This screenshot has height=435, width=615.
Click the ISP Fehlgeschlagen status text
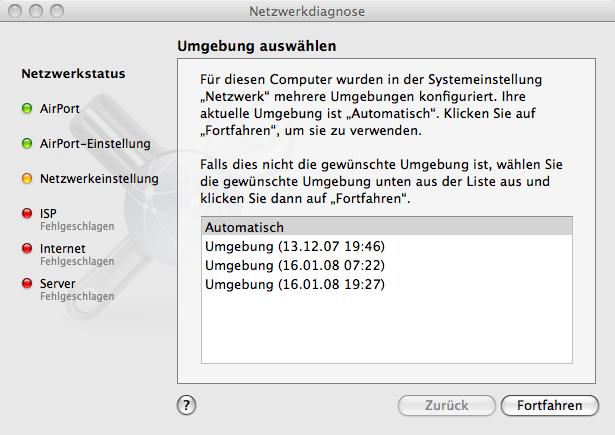tap(77, 227)
